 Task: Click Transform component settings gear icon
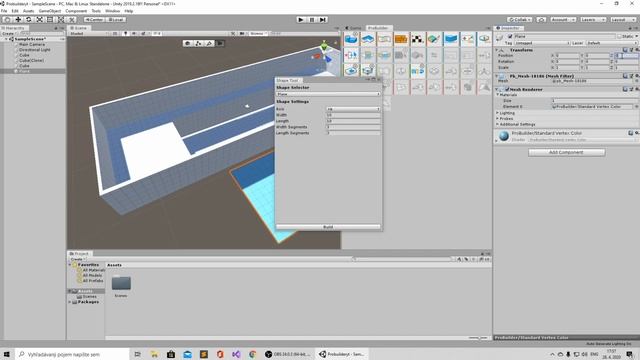[636, 50]
